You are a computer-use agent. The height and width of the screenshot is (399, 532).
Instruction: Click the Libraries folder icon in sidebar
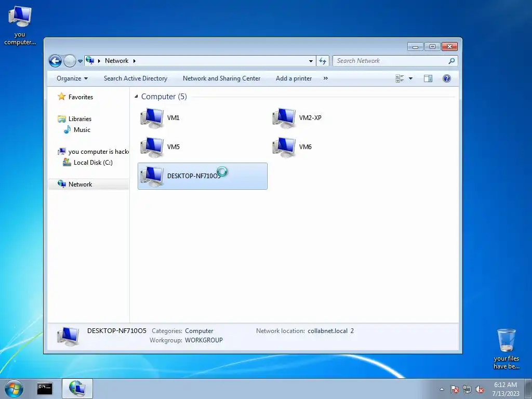pos(62,119)
